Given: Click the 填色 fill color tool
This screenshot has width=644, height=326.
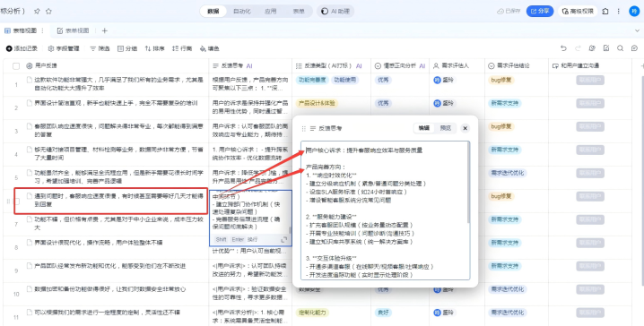Looking at the screenshot, I should [210, 48].
